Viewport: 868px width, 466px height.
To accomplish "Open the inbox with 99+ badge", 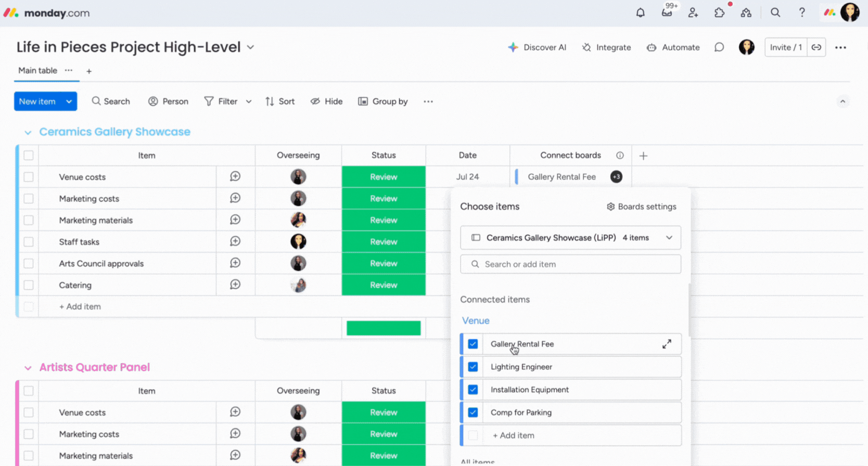I will [667, 12].
